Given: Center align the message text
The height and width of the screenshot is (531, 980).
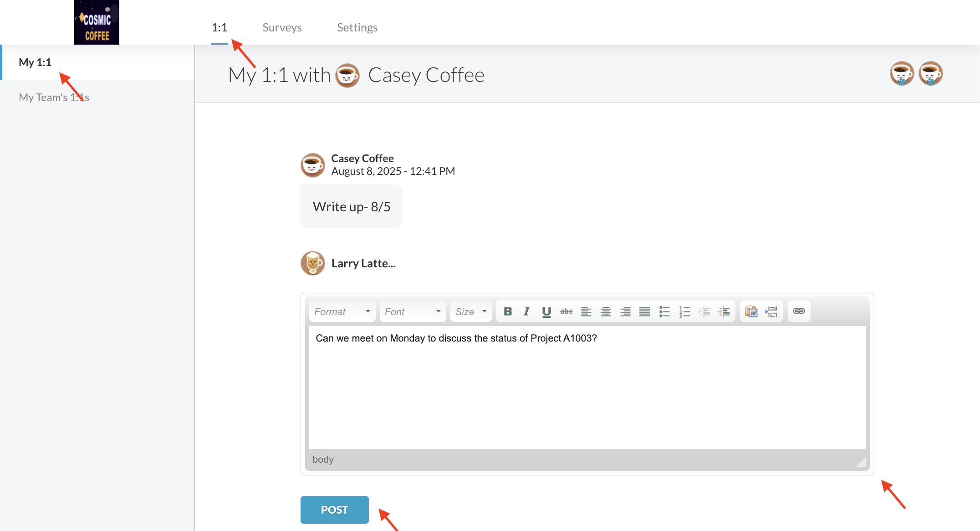Looking at the screenshot, I should [606, 311].
